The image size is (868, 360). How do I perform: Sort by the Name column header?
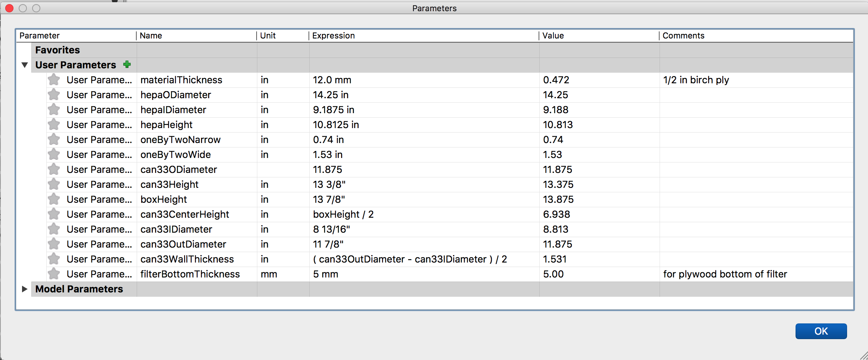click(x=196, y=35)
